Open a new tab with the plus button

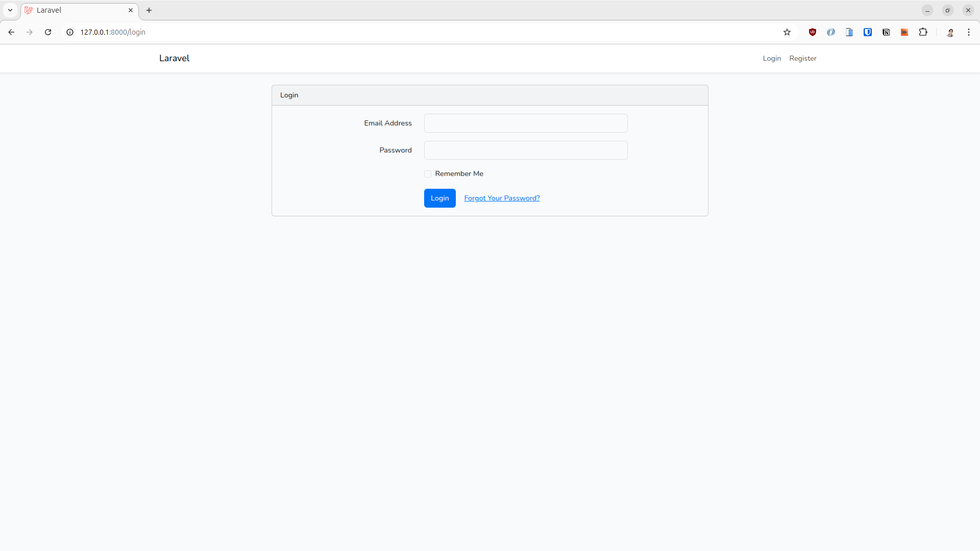149,10
